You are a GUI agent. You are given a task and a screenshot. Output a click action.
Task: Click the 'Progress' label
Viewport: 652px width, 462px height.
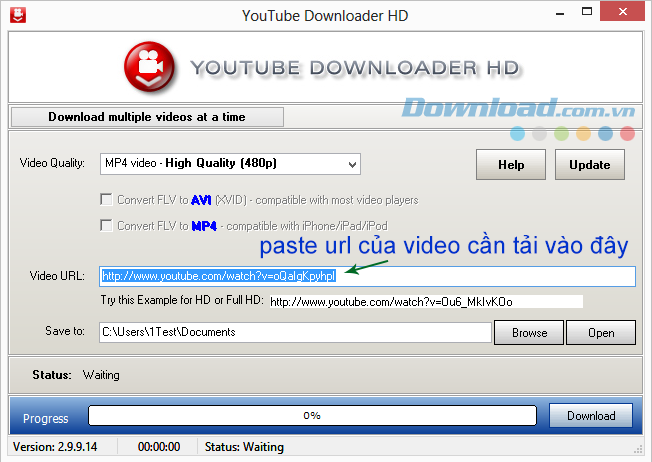click(45, 418)
